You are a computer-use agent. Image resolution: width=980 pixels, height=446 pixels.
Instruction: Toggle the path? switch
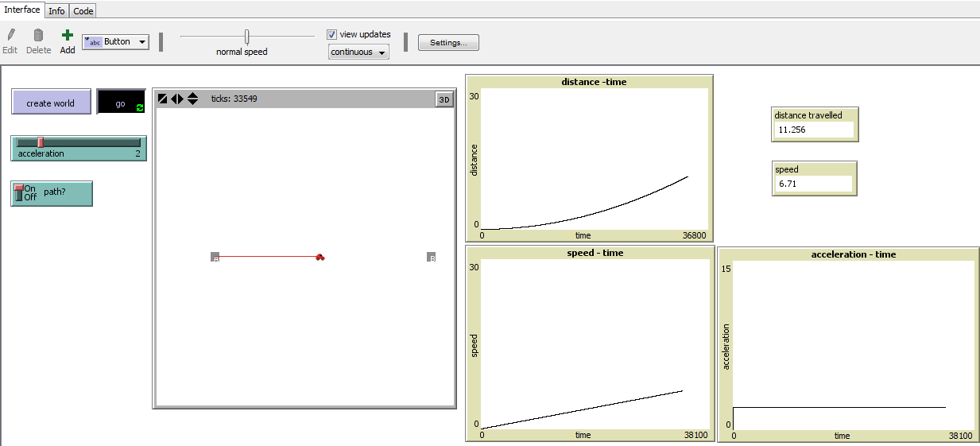[x=20, y=193]
